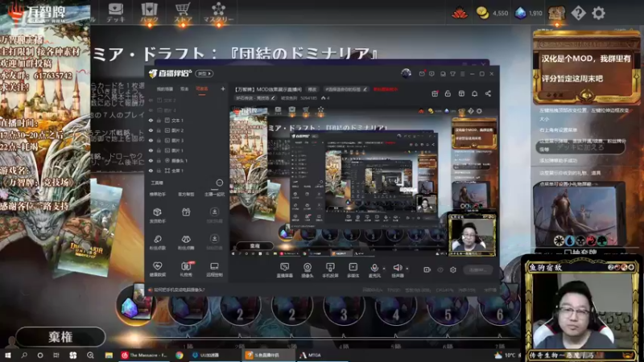Hide the 图片 2 layer via eye icon
The height and width of the screenshot is (362, 644).
(151, 130)
